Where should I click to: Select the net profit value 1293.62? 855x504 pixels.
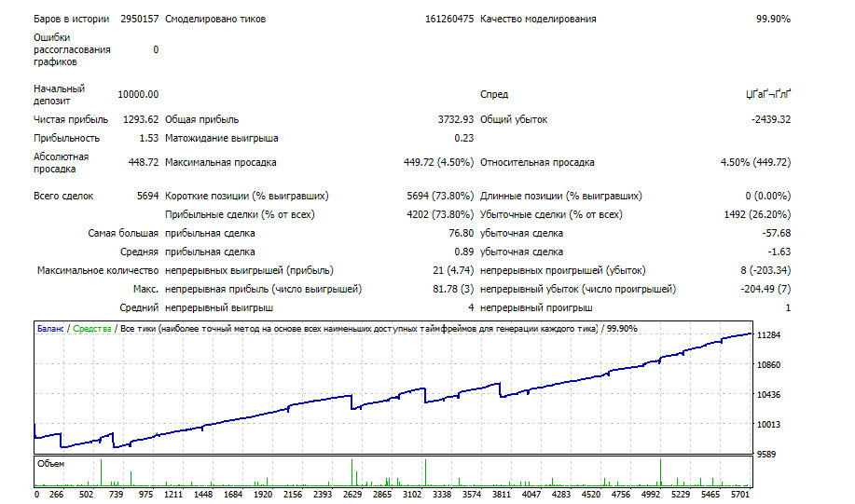[x=141, y=119]
